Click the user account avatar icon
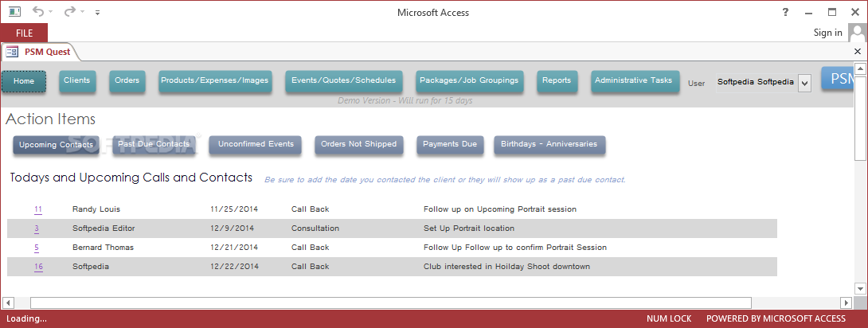 (x=856, y=33)
